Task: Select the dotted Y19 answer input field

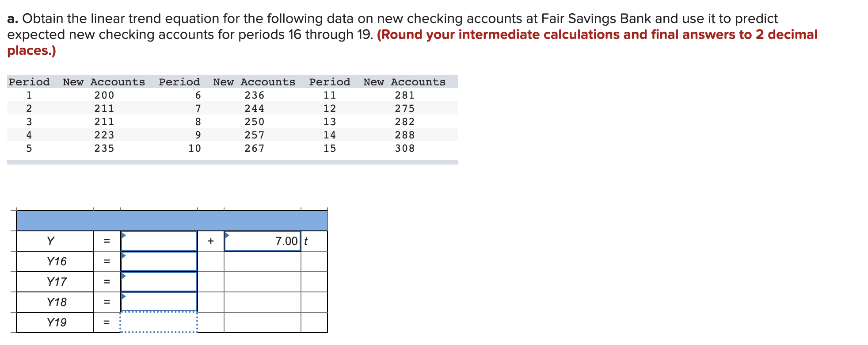Action: 159,322
